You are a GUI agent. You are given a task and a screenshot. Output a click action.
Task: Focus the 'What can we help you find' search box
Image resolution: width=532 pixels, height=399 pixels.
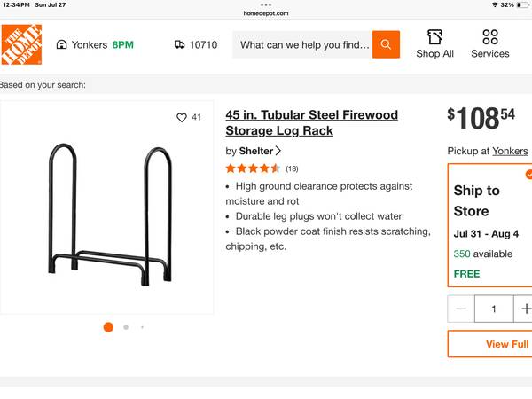303,44
